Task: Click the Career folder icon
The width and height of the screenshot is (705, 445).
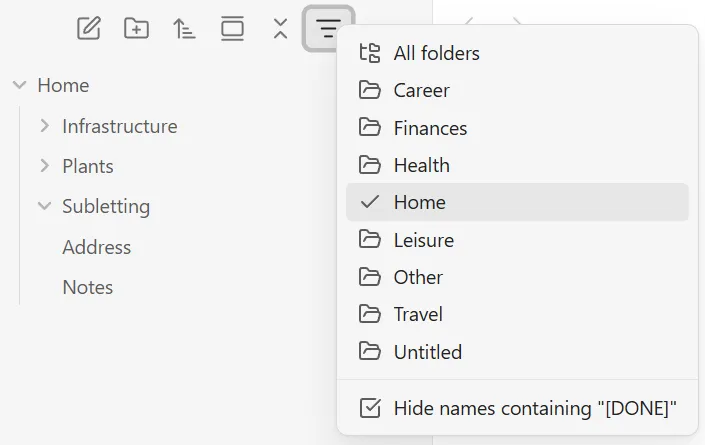Action: pyautogui.click(x=370, y=90)
